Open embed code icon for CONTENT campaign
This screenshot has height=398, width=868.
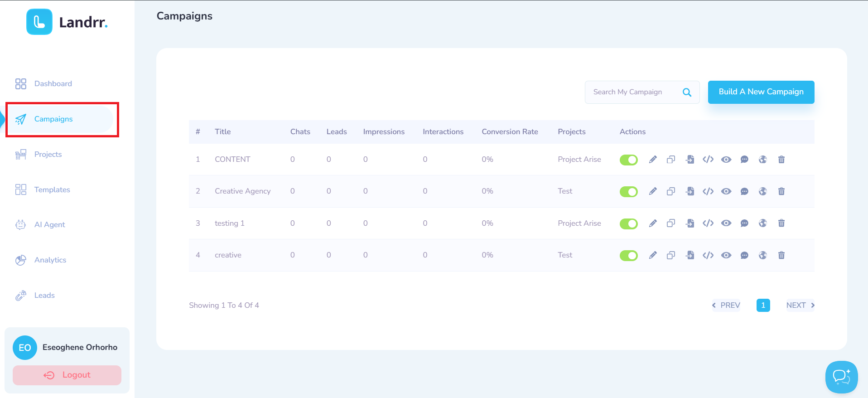point(708,159)
